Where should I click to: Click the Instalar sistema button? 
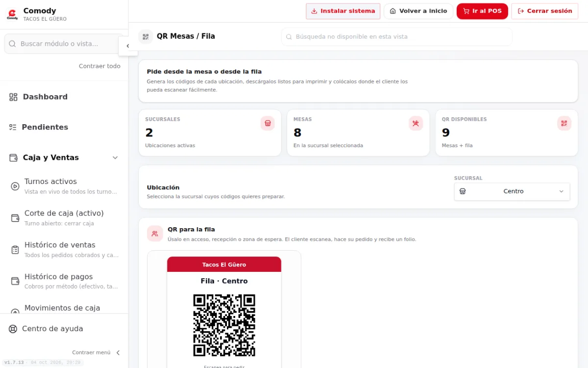click(x=343, y=11)
